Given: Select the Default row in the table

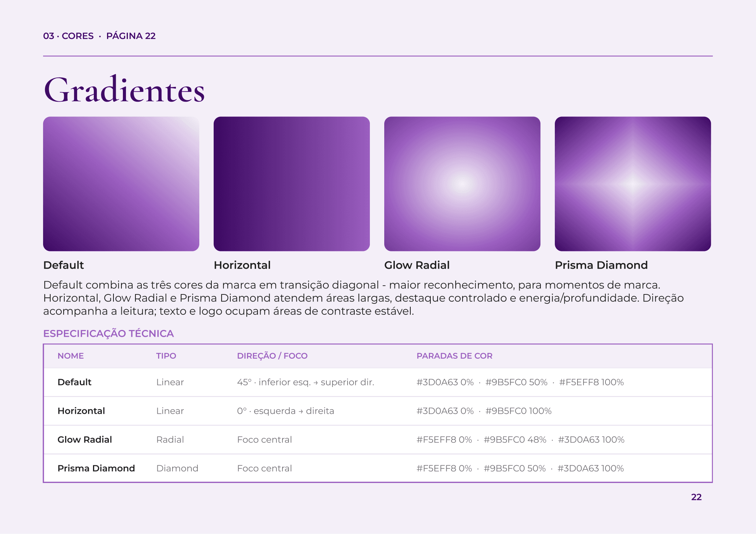Looking at the screenshot, I should click(378, 382).
